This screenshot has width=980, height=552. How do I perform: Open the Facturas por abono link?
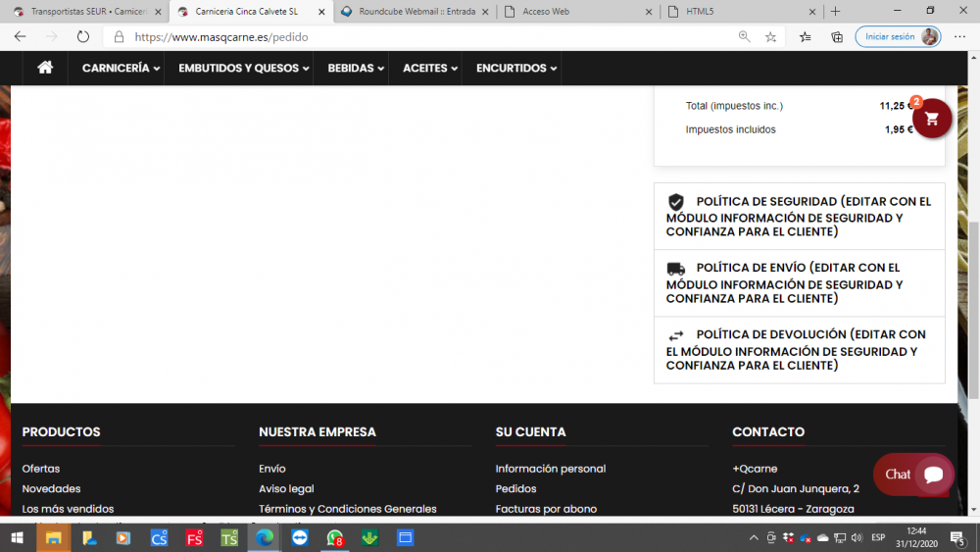(546, 509)
